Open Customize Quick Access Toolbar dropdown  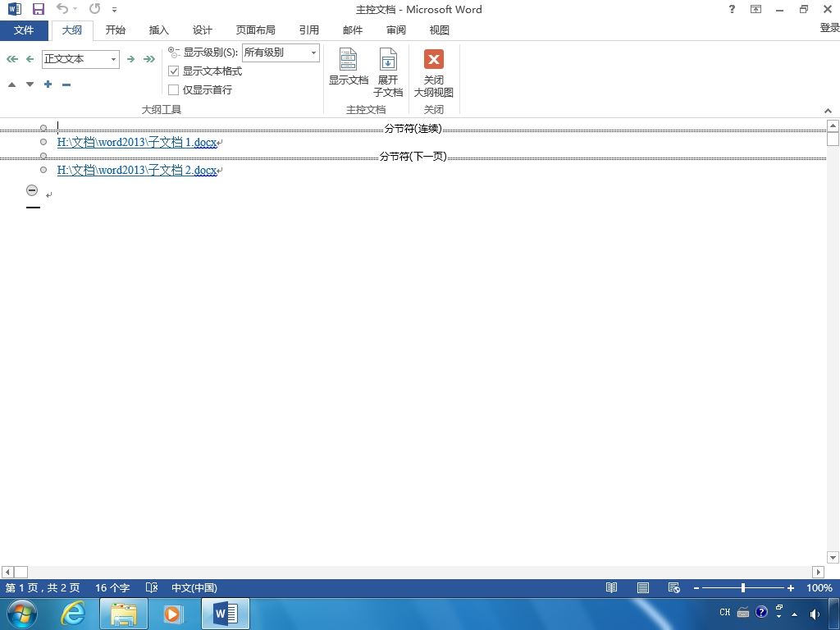click(115, 10)
